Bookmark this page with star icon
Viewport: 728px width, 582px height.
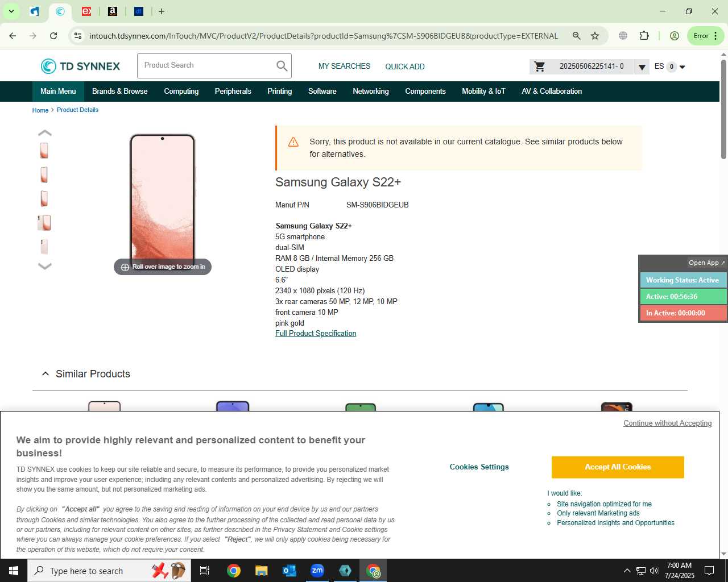point(595,36)
